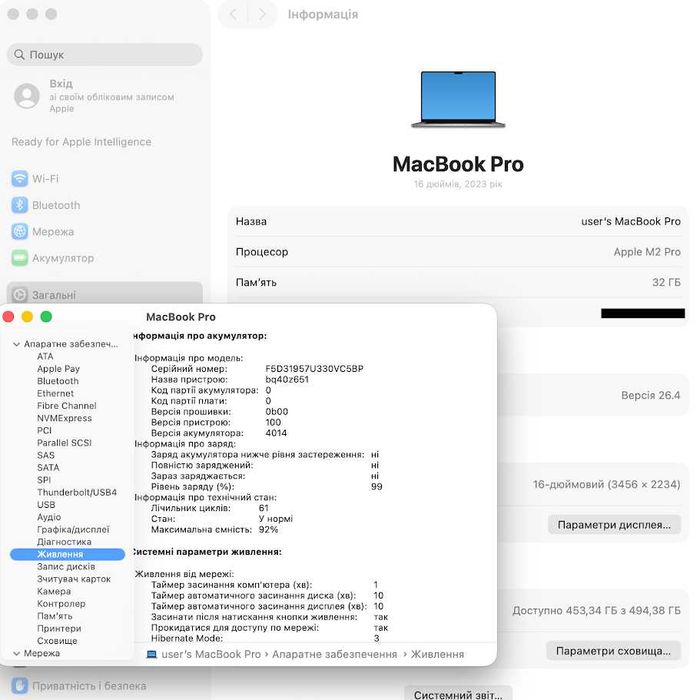The height and width of the screenshot is (700, 700).
Task: Select ATA in hardware list
Action: 45,356
